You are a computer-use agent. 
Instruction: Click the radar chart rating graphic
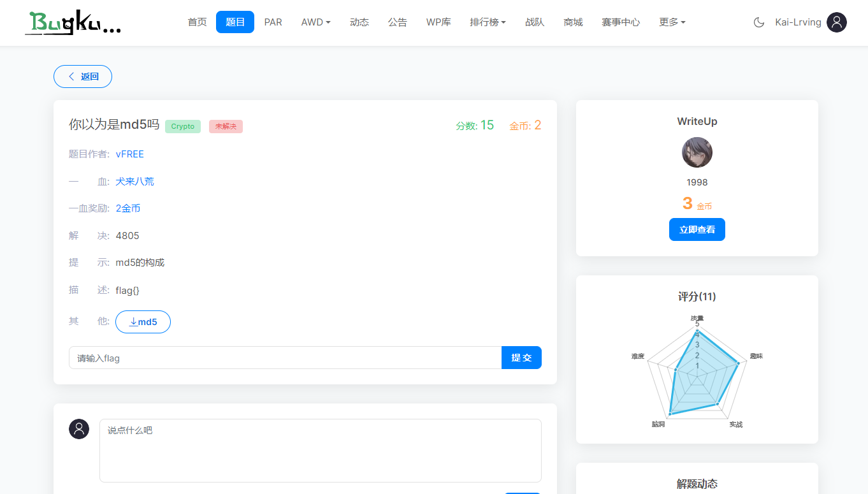[x=697, y=373]
